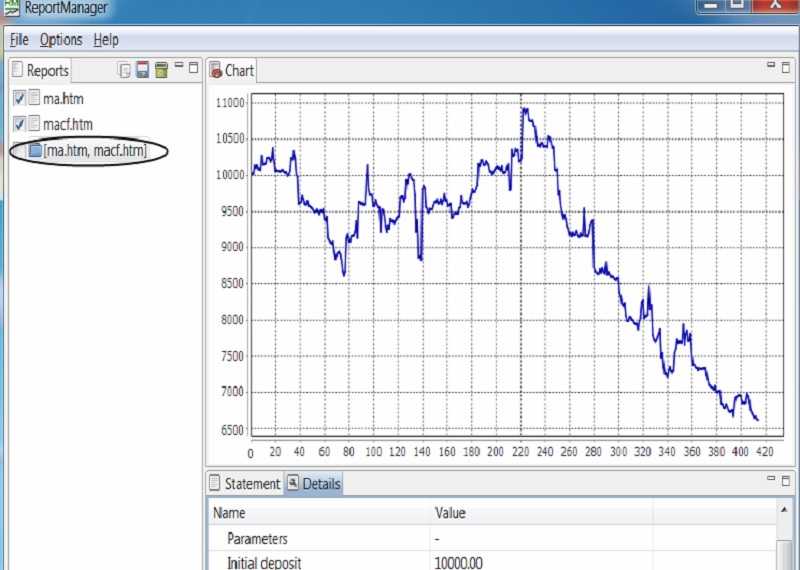
Task: Uncheck the ma.htm report checkbox
Action: (x=19, y=98)
